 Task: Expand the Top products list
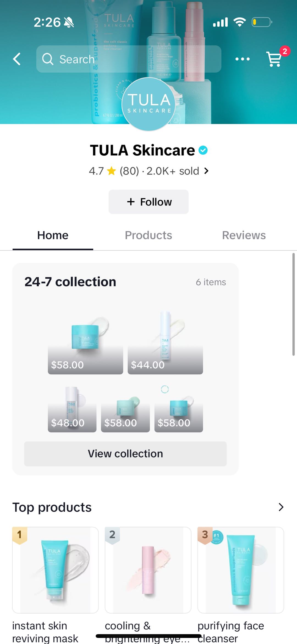(281, 507)
